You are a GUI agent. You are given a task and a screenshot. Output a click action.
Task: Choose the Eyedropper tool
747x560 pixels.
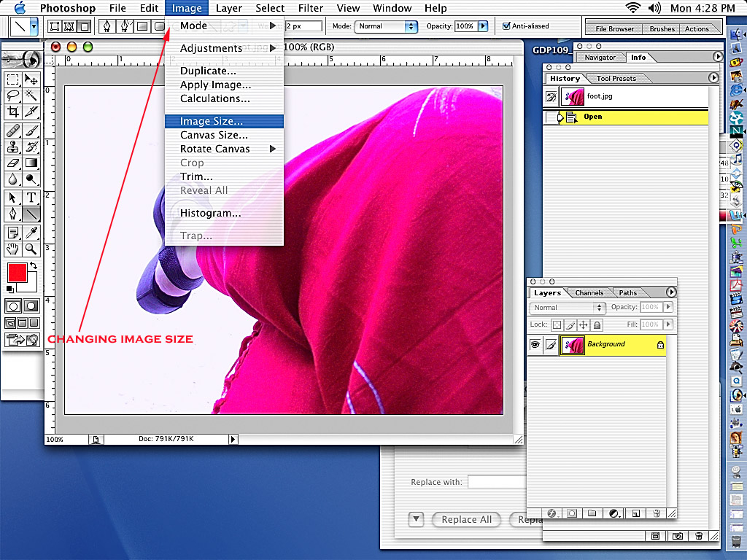pyautogui.click(x=31, y=233)
